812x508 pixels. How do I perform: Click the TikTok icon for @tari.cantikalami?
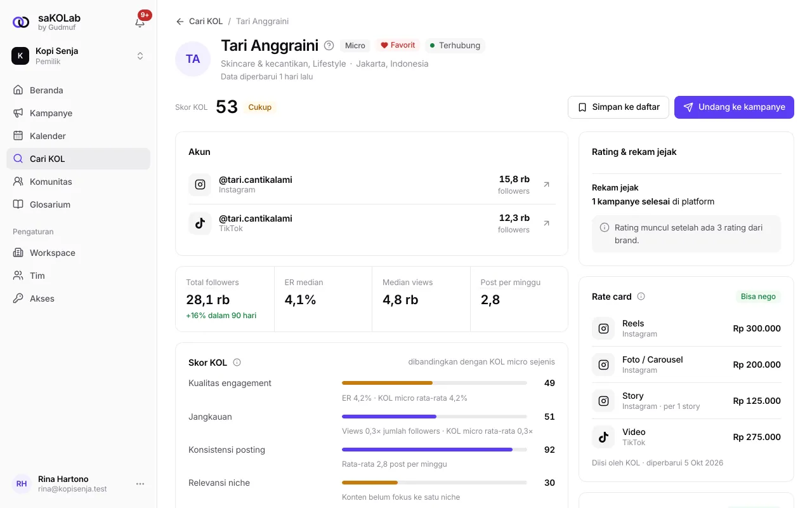coord(200,224)
